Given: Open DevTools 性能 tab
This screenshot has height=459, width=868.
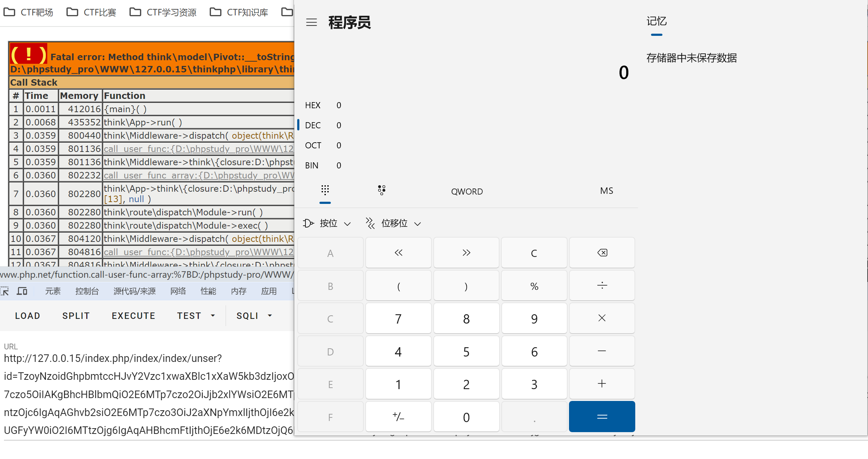Looking at the screenshot, I should click(x=208, y=291).
